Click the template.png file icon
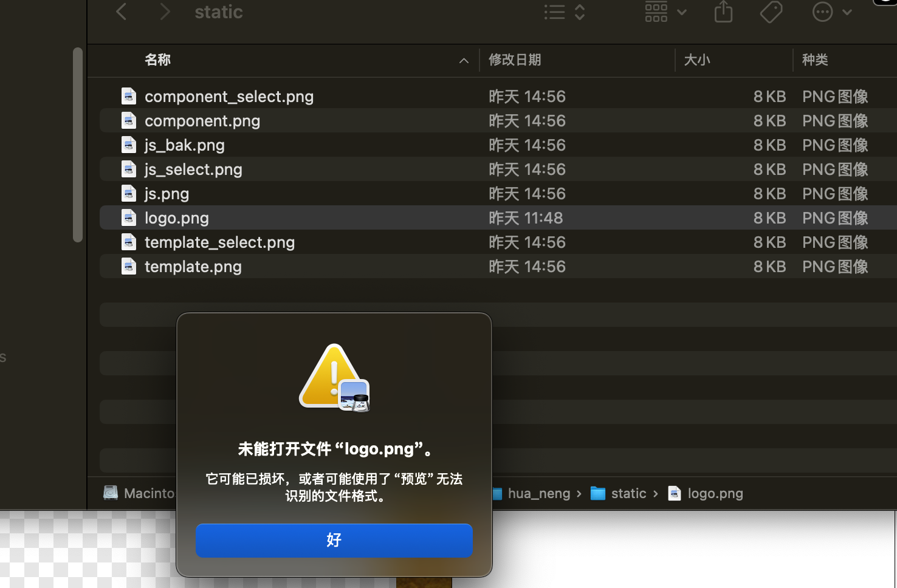Screen dimensions: 897x588 coord(129,267)
